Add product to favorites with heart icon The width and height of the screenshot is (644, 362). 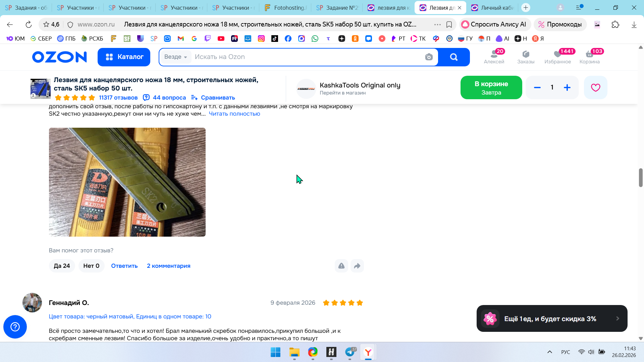(x=595, y=87)
